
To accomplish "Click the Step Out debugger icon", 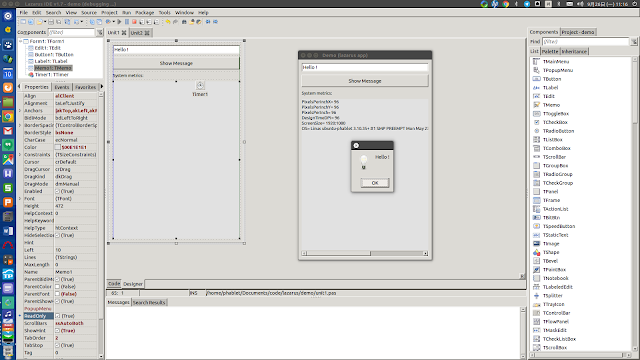I will [x=156, y=22].
